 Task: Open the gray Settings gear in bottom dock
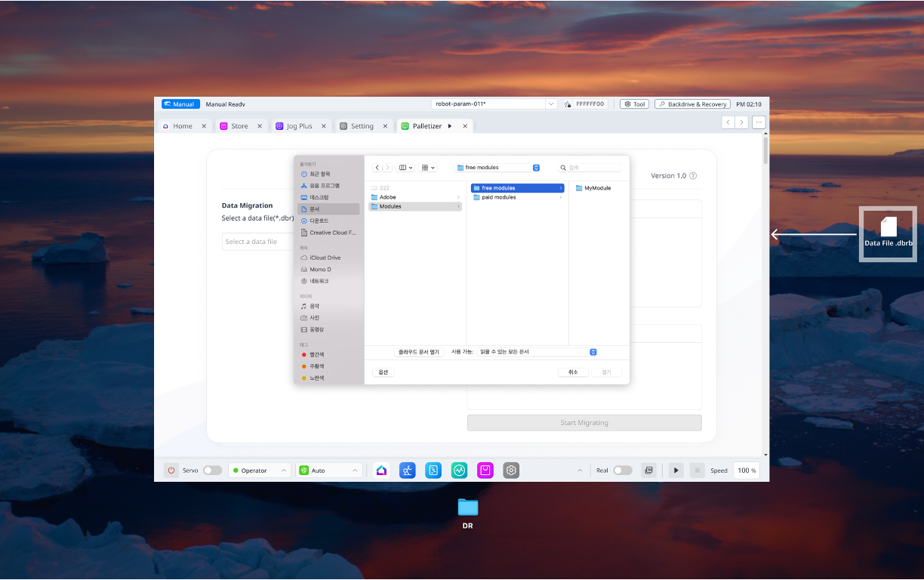coord(511,470)
